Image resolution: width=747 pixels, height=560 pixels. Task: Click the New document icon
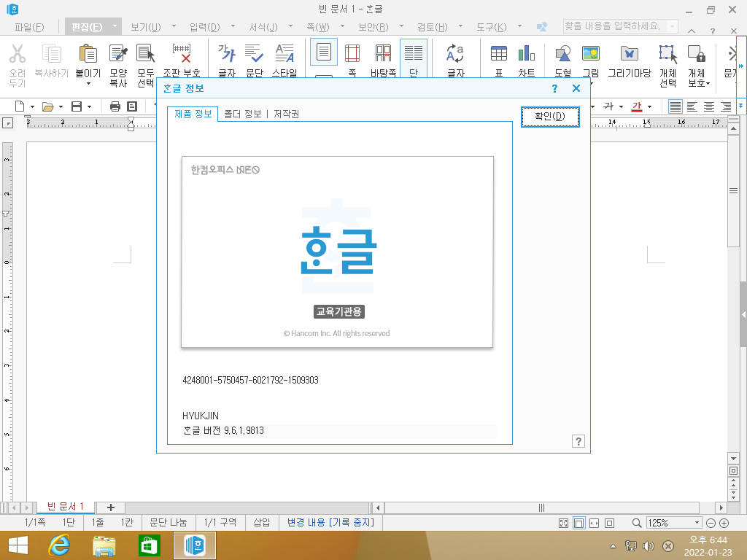point(20,106)
